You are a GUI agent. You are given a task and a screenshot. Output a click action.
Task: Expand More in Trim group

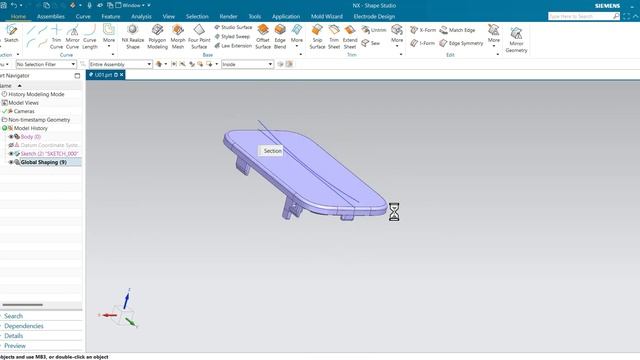(397, 36)
